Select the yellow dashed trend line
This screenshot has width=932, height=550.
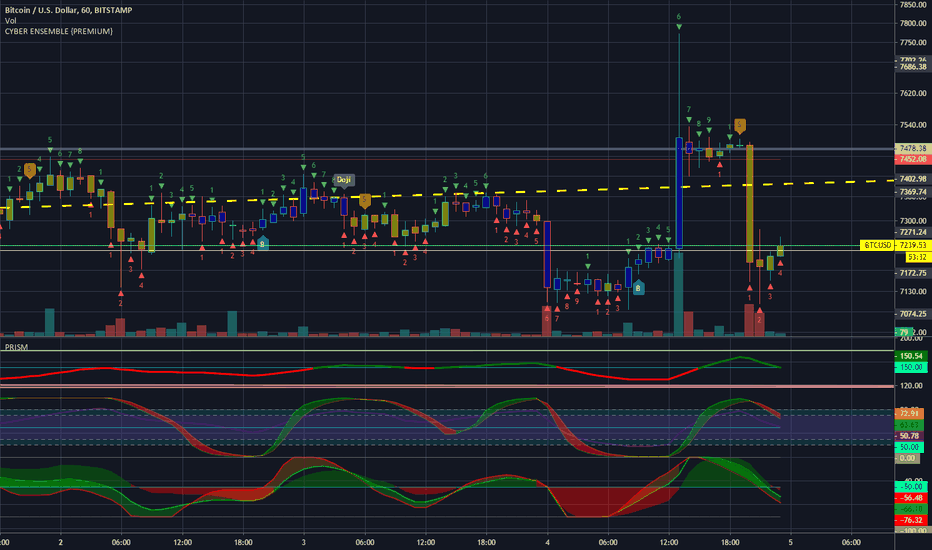447,194
